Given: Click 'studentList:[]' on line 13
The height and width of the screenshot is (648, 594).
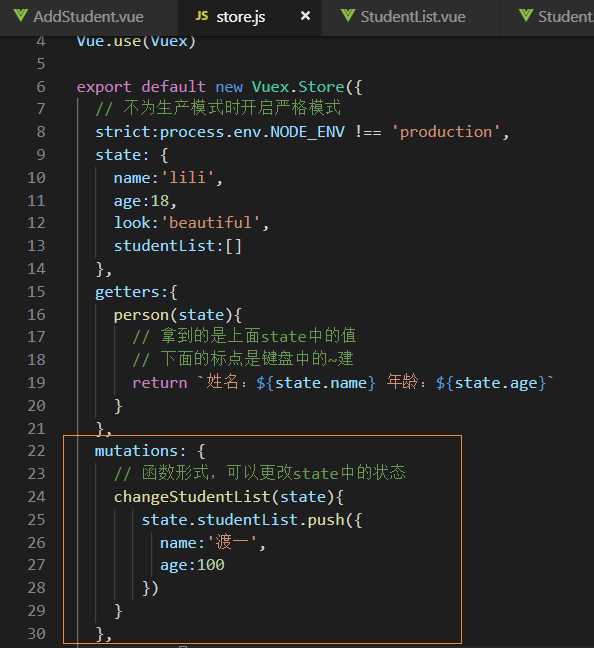Looking at the screenshot, I should pos(177,246).
